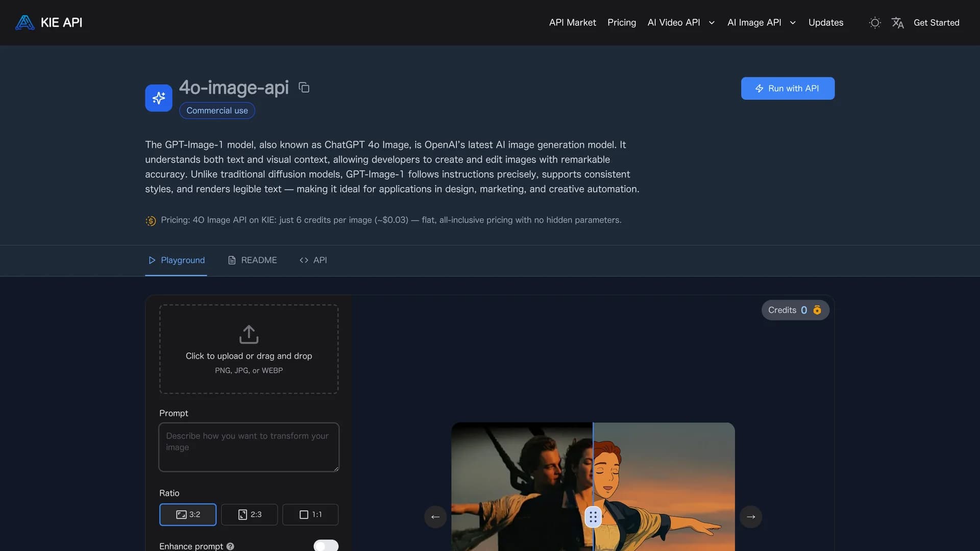980x551 pixels.
Task: Select the 1:1 ratio option
Action: click(x=310, y=514)
